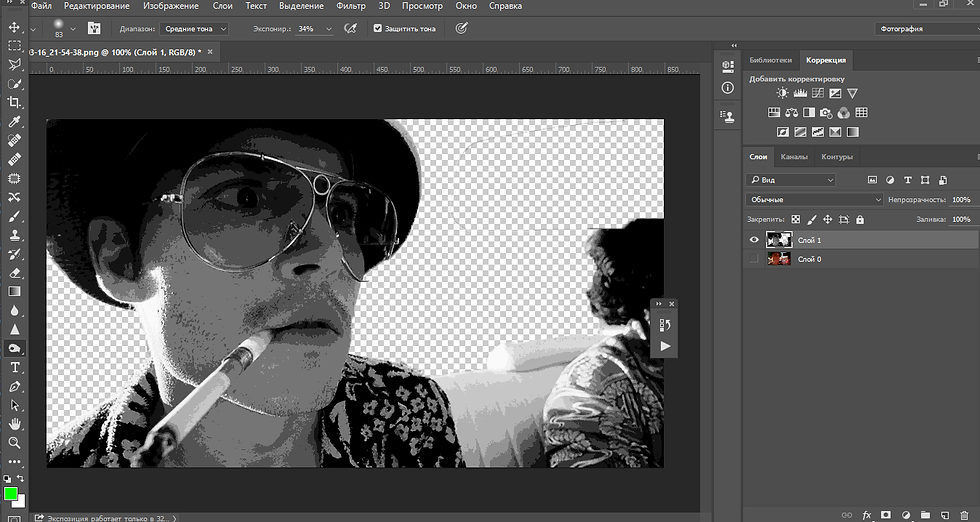Select the Move tool
This screenshot has width=980, height=522.
click(x=14, y=28)
